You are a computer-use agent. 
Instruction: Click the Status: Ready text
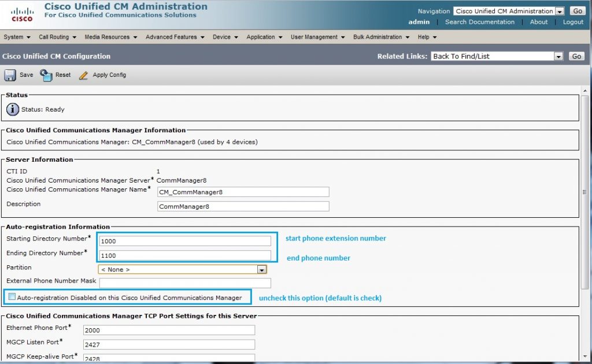pyautogui.click(x=43, y=109)
